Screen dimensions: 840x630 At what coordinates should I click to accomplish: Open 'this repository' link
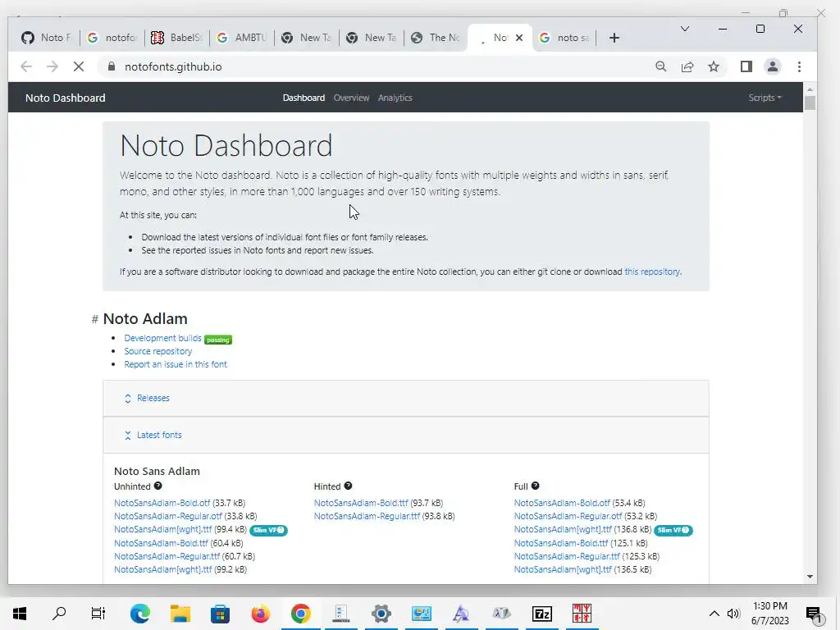coord(652,272)
